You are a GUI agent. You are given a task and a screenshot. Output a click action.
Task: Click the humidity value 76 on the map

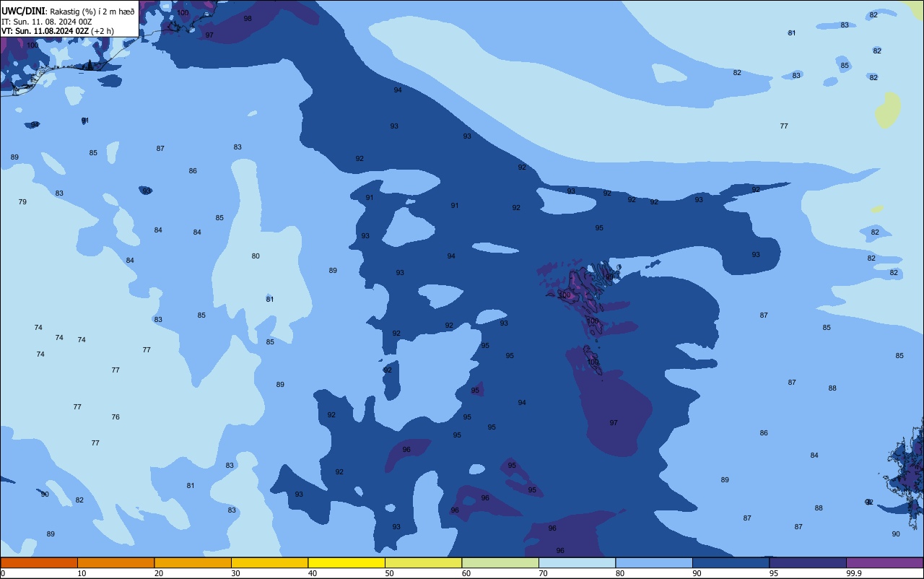click(x=115, y=417)
